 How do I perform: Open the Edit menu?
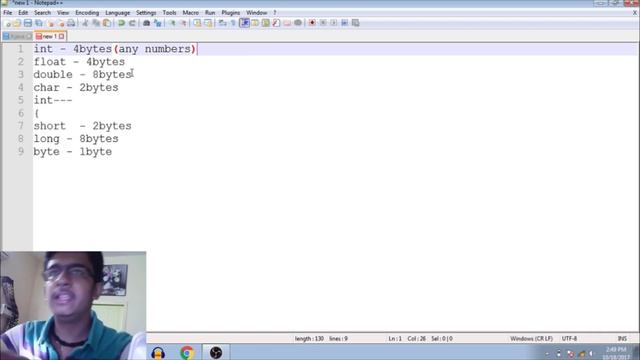click(x=23, y=13)
